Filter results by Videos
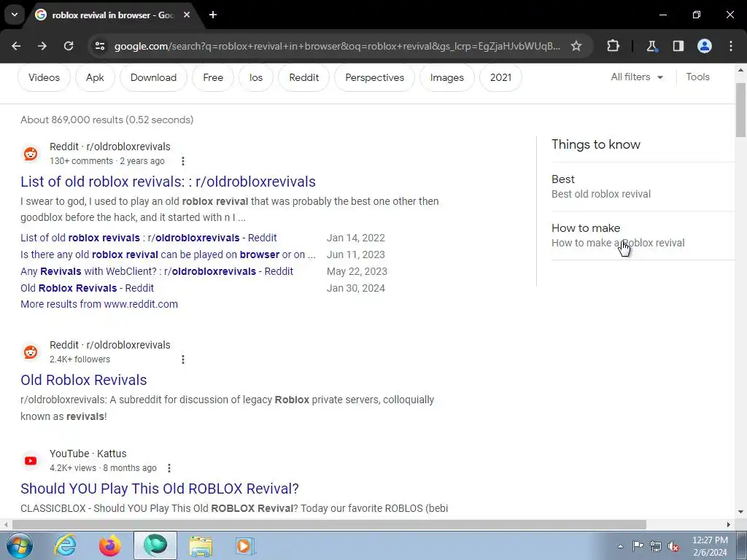Screen dimensions: 747x560 pyautogui.click(x=44, y=77)
